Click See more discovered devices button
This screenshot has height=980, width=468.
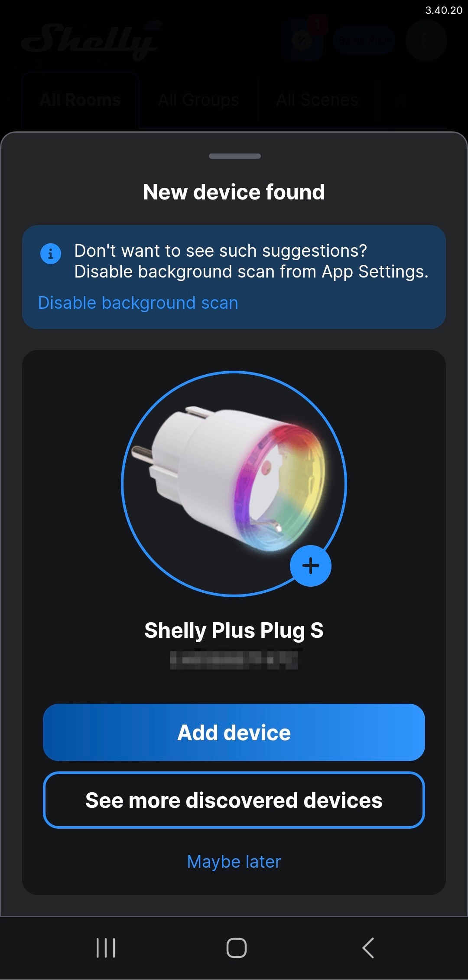pos(234,800)
